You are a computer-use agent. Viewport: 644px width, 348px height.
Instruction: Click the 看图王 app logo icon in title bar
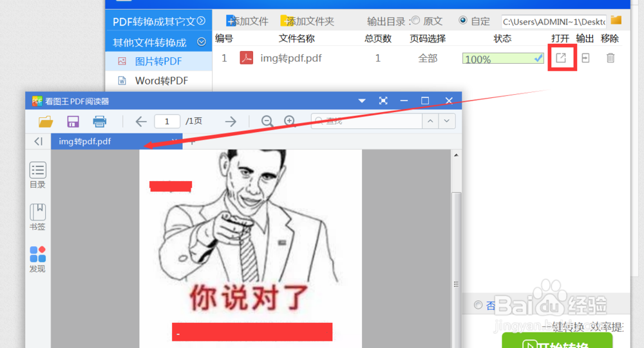[x=37, y=101]
